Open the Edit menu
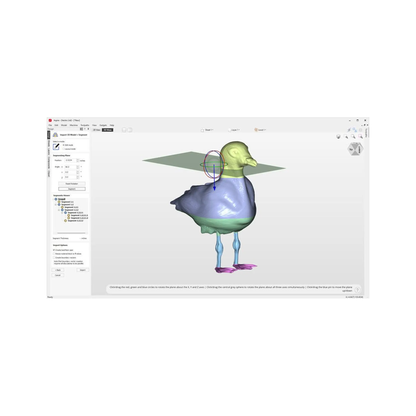The image size is (416, 416). point(56,125)
